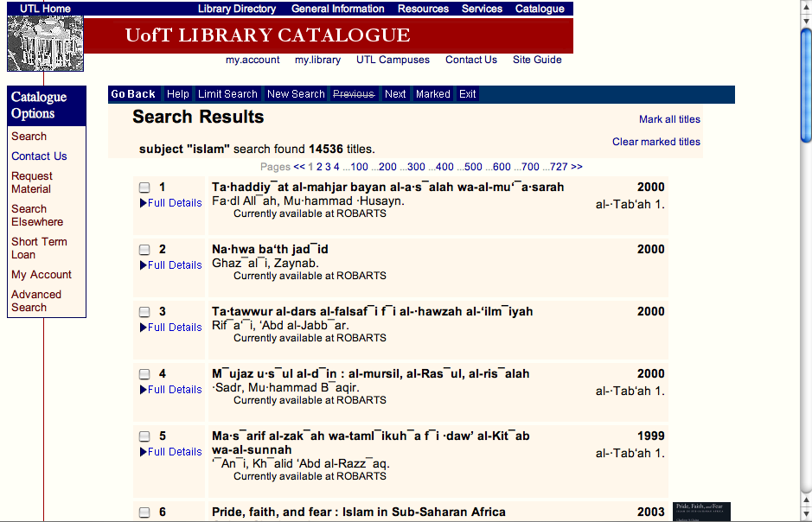Click the >> next pages arrow
Screen dimensions: 812x522
[x=577, y=167]
